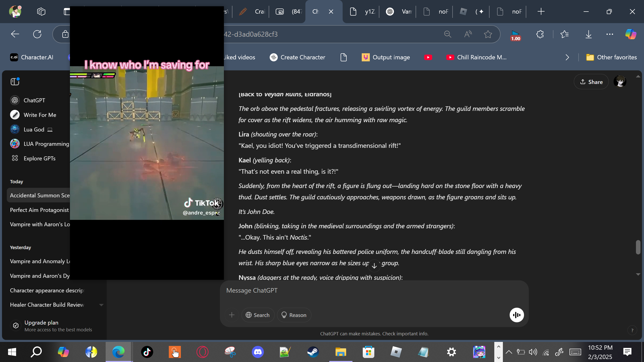Open the Explore GPTs page
644x362 pixels.
(39, 158)
